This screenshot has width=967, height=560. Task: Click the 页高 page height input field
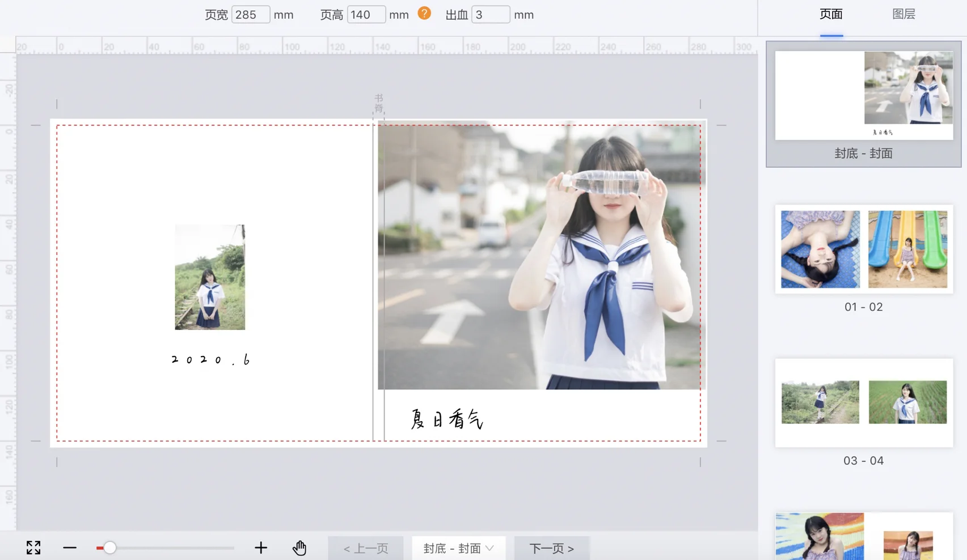pyautogui.click(x=366, y=15)
